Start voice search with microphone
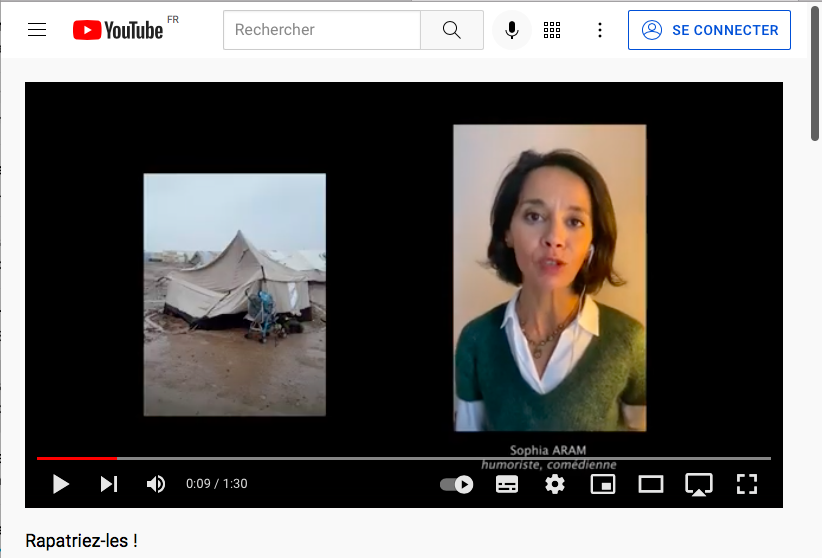Screen dimensions: 822x558 [512, 30]
